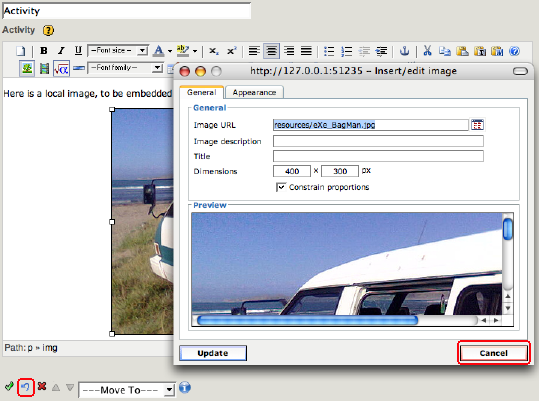Click the preview horizontal scrollbar thumb
The height and width of the screenshot is (401, 539).
click(308, 320)
